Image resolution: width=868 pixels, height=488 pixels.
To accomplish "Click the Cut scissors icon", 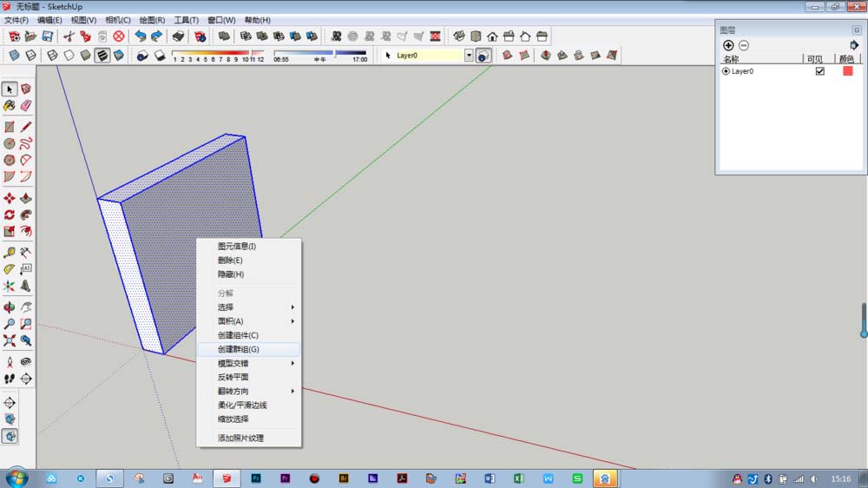I will tap(69, 36).
